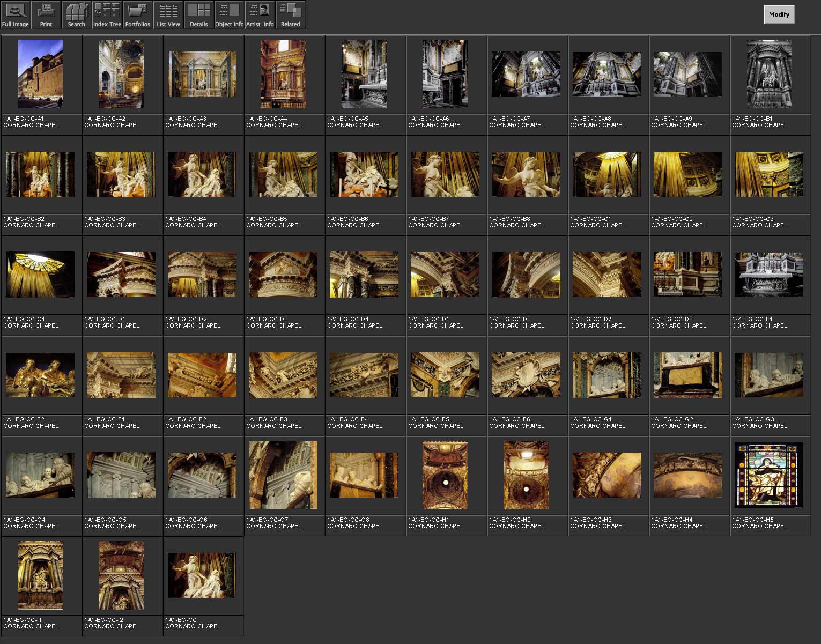Open the Portfolios panel

(138, 15)
